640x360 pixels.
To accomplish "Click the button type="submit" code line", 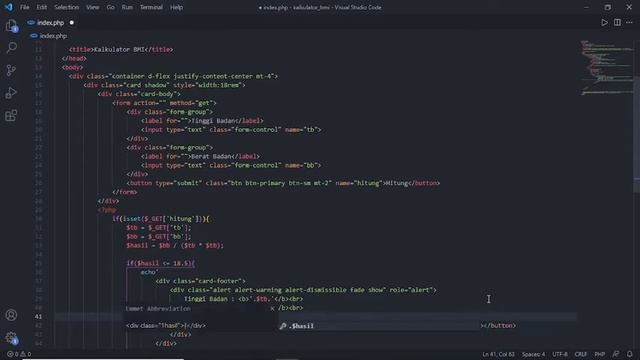I will [x=283, y=183].
